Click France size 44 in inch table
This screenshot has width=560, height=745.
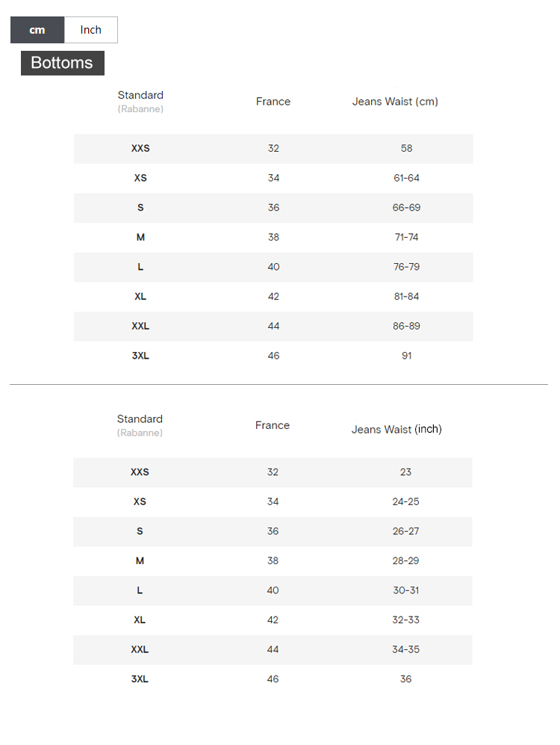[273, 649]
